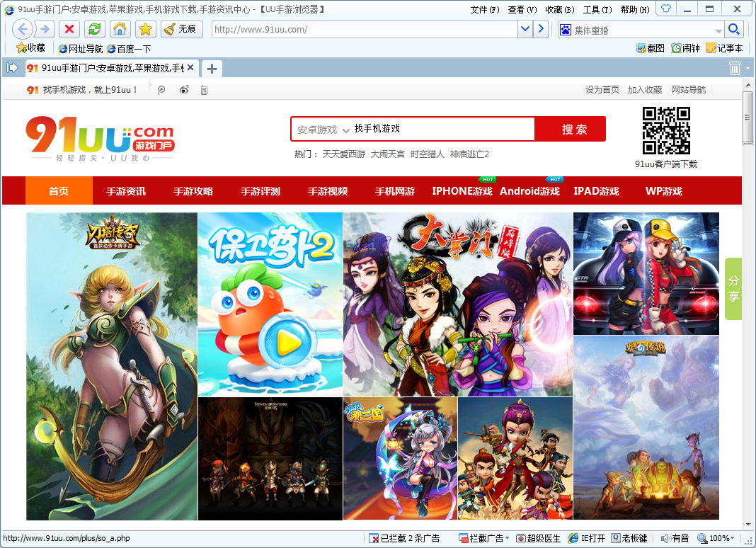Open the 记事本 notepad tool
The height and width of the screenshot is (548, 756).
[724, 48]
